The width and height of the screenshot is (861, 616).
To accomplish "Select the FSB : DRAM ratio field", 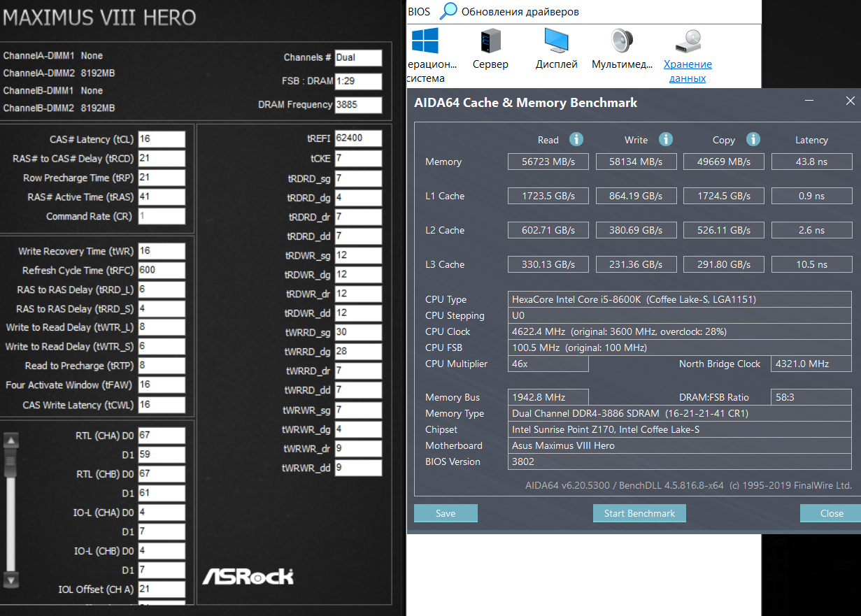I will (x=358, y=81).
